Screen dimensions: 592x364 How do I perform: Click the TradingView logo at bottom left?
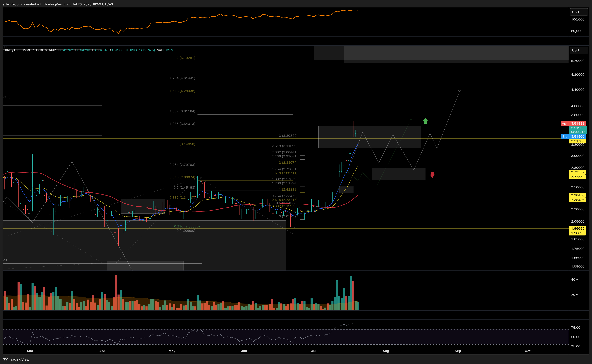16,359
